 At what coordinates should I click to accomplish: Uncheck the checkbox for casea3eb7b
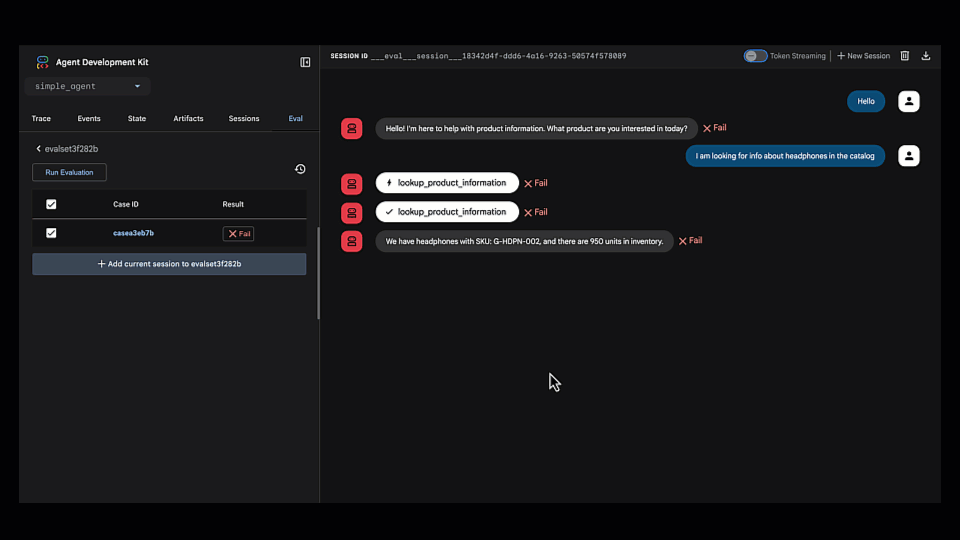coord(51,233)
